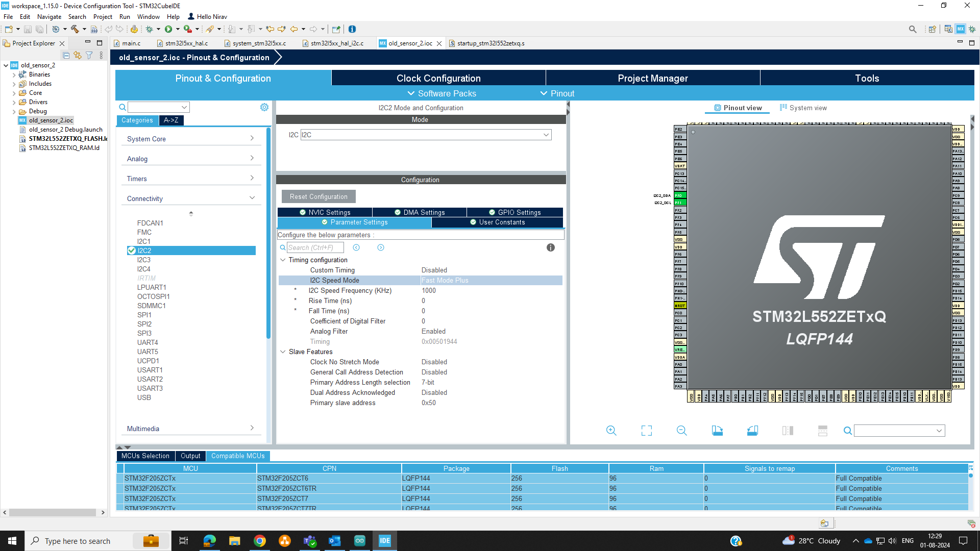Open the I2C mode dropdown

[x=546, y=135]
